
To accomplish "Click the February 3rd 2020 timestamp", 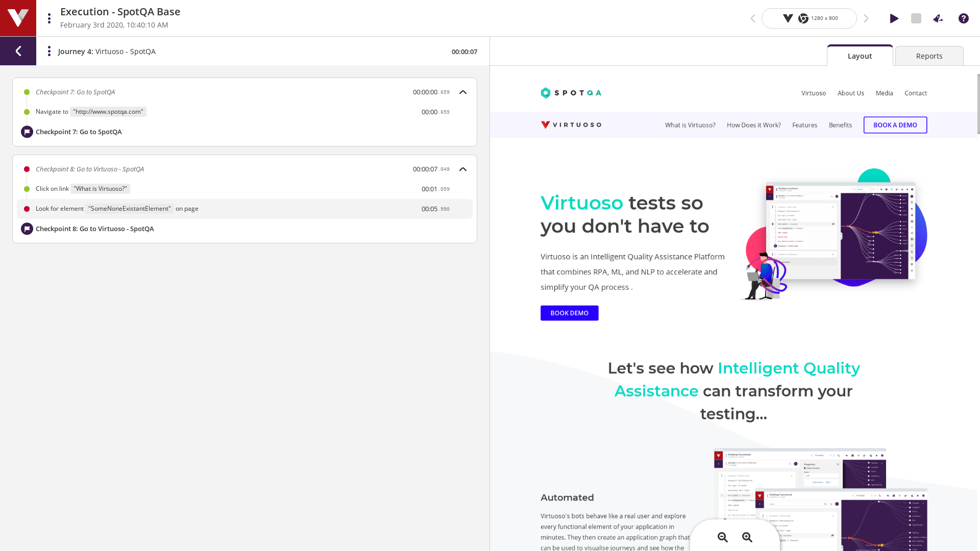I will [x=114, y=25].
